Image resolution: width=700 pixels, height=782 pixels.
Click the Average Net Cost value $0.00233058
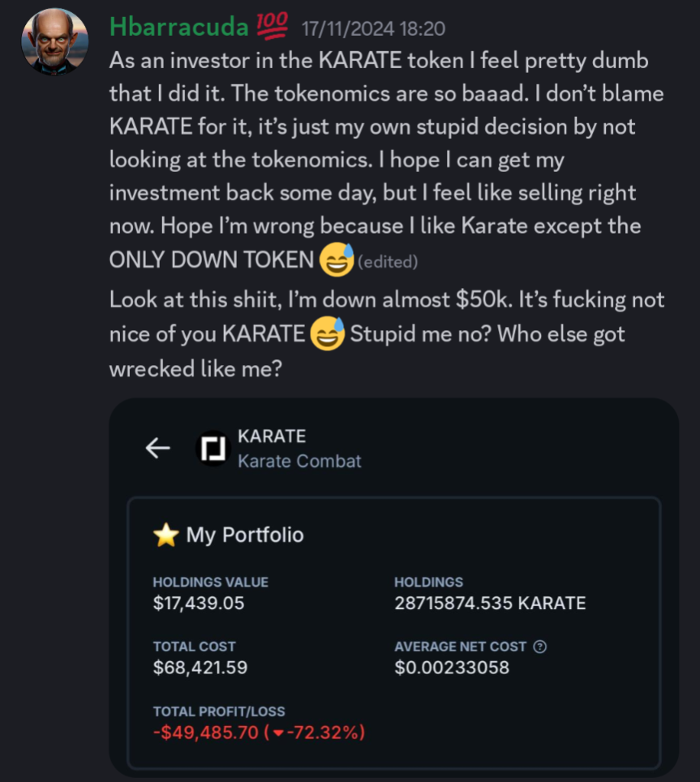(452, 668)
